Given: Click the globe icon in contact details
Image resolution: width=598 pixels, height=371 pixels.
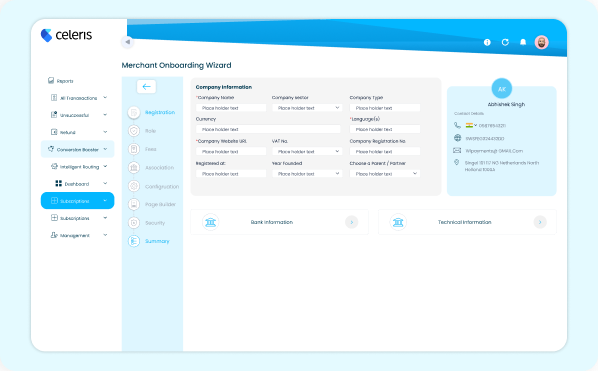Looking at the screenshot, I should [457, 138].
